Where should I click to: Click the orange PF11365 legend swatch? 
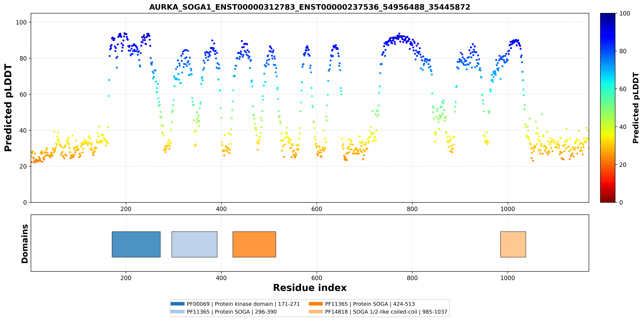(x=316, y=304)
